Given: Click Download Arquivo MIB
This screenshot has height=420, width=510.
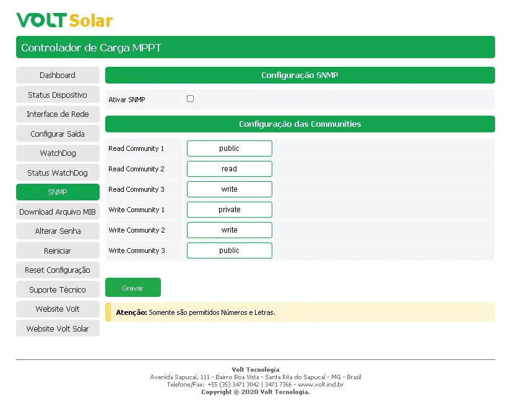Looking at the screenshot, I should 58,212.
